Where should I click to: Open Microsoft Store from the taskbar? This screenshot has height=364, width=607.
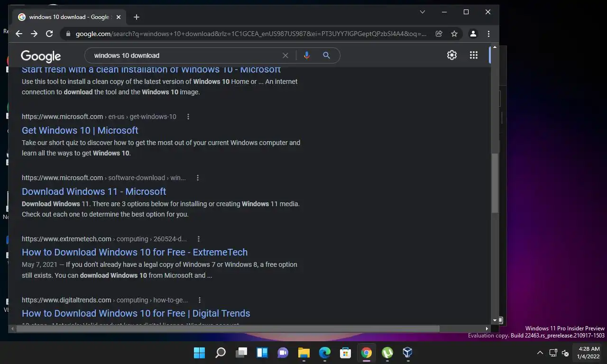346,353
